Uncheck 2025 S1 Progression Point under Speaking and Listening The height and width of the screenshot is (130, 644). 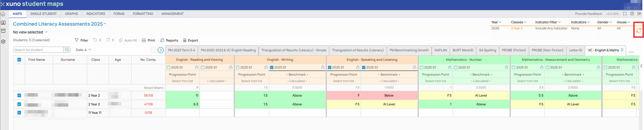tap(330, 68)
